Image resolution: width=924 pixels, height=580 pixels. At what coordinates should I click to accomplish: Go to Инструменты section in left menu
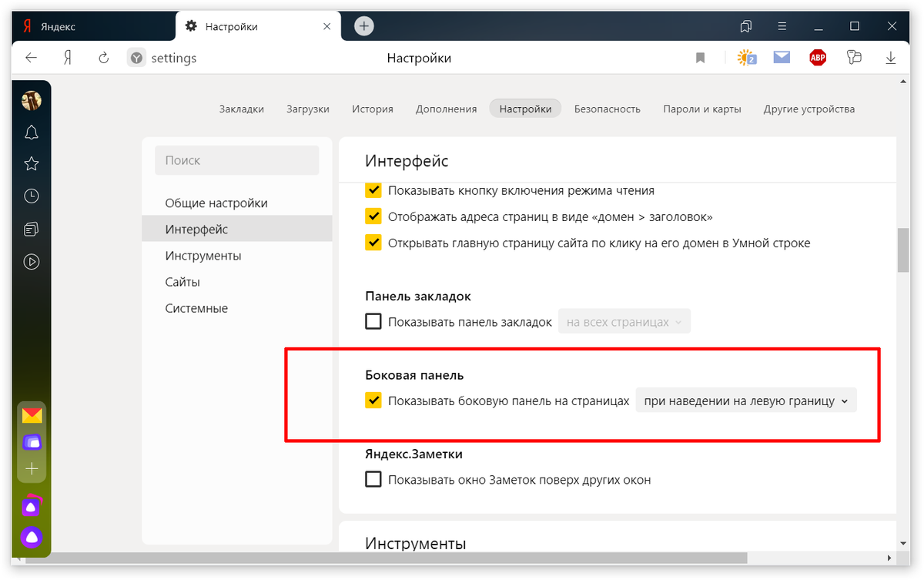click(236, 256)
